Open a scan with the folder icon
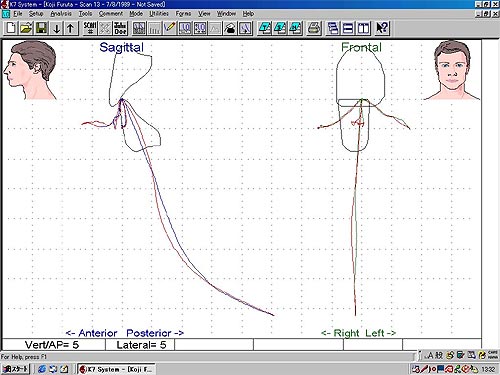This screenshot has width=500, height=375. [x=26, y=28]
